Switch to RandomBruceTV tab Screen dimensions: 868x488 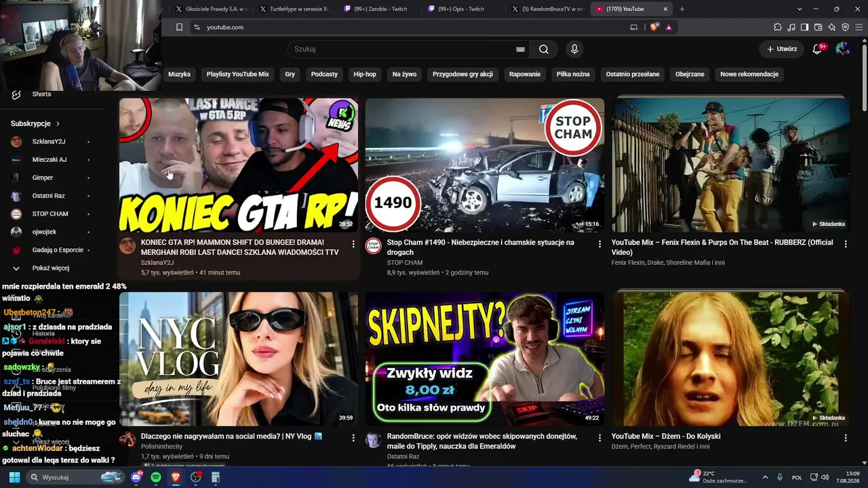click(549, 9)
